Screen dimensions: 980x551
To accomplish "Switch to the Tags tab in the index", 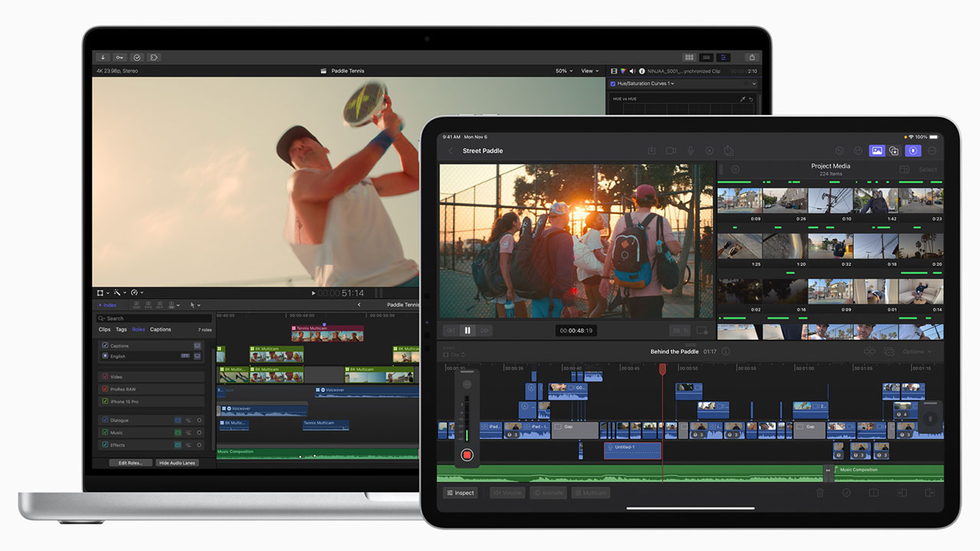I will coord(121,329).
